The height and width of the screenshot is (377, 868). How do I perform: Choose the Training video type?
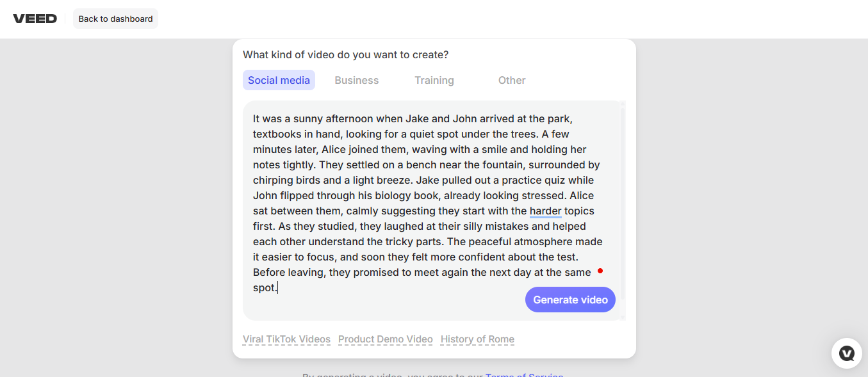click(x=434, y=80)
